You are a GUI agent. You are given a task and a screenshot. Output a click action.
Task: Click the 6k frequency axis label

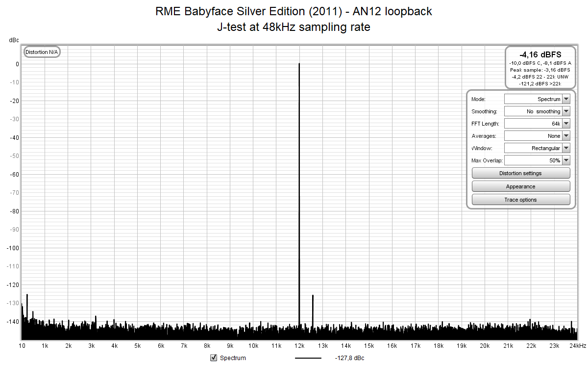tap(161, 346)
